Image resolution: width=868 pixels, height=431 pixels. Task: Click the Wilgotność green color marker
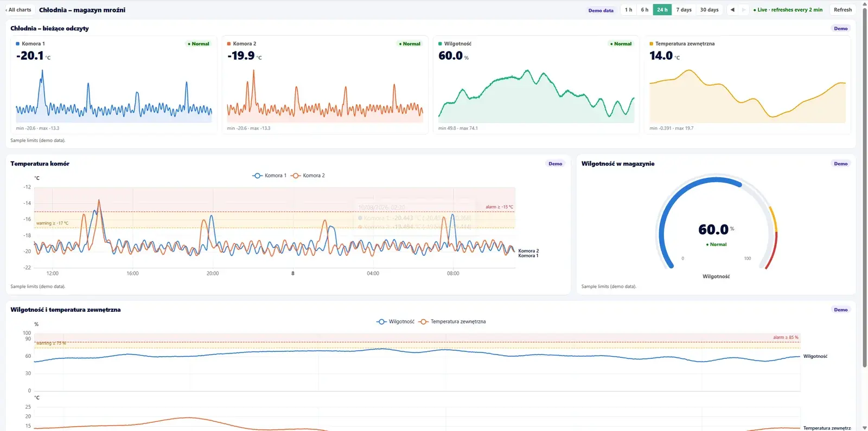click(x=440, y=44)
